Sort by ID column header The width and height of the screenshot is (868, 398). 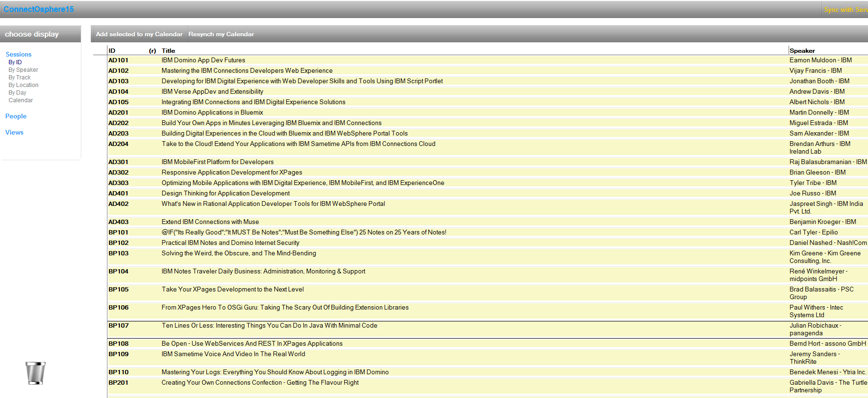pyautogui.click(x=112, y=51)
